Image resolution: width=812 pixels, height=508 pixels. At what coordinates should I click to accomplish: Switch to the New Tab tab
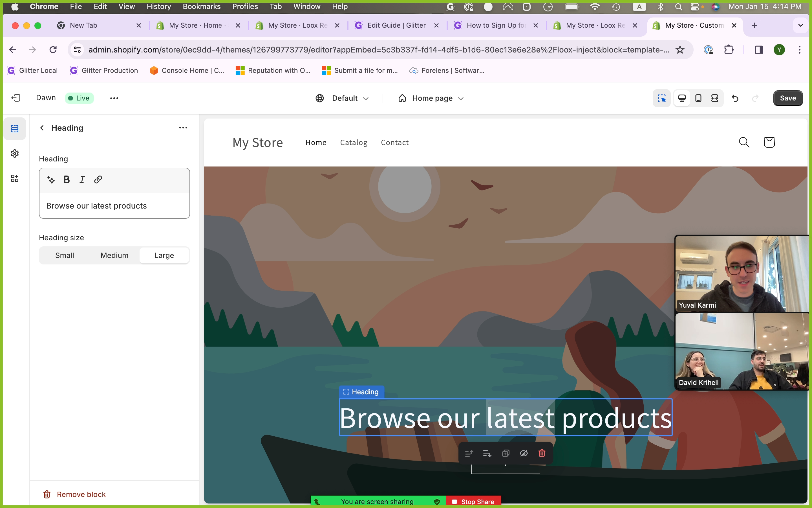pyautogui.click(x=99, y=25)
